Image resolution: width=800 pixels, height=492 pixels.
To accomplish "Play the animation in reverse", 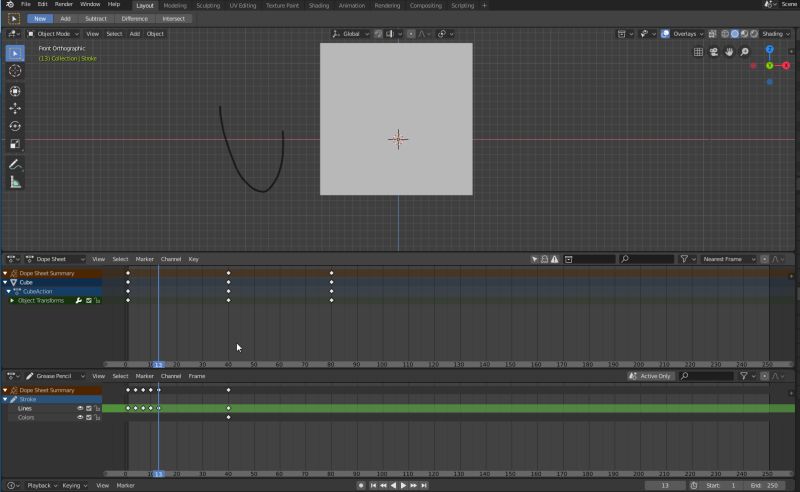I will (393, 485).
